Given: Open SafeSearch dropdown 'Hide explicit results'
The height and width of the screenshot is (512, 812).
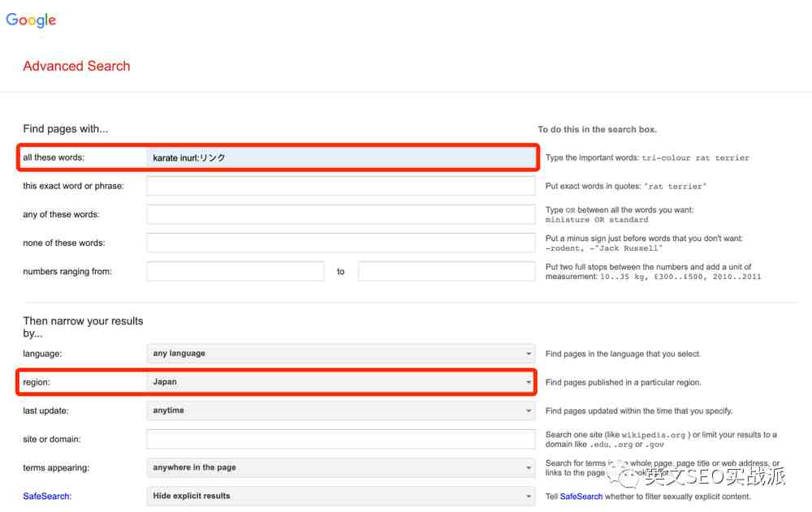Looking at the screenshot, I should [x=341, y=496].
